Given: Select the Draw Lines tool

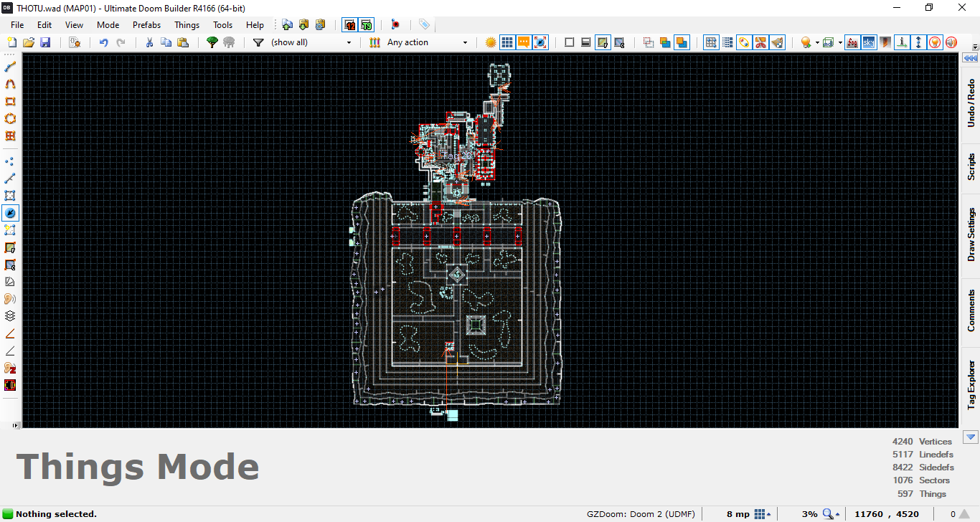Looking at the screenshot, I should 10,67.
